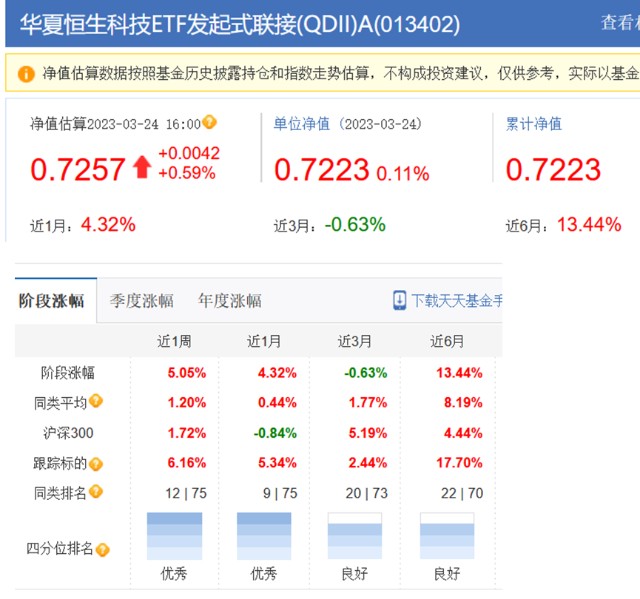Image resolution: width=640 pixels, height=599 pixels.
Task: Click 沪深300 value -0.84%
Action: [275, 433]
